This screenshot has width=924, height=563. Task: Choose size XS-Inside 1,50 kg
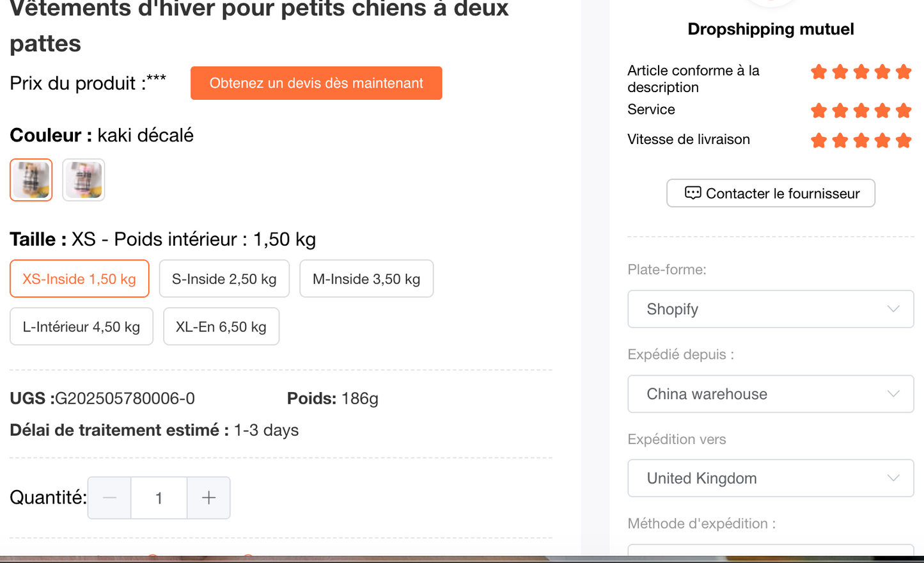click(x=79, y=278)
